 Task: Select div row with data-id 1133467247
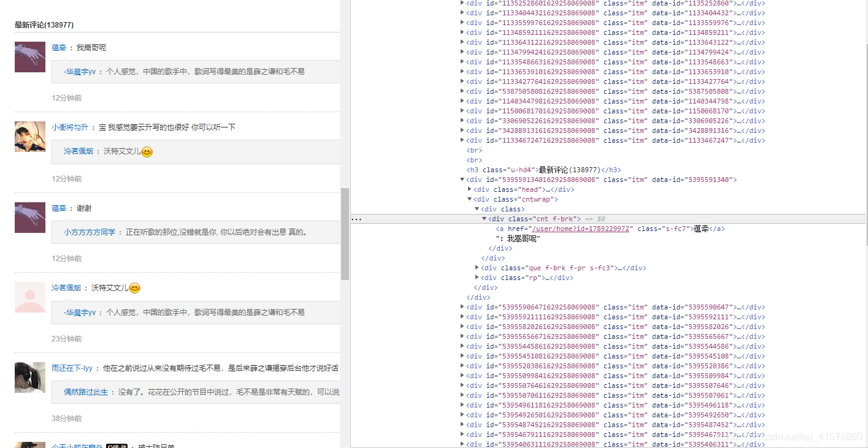615,140
